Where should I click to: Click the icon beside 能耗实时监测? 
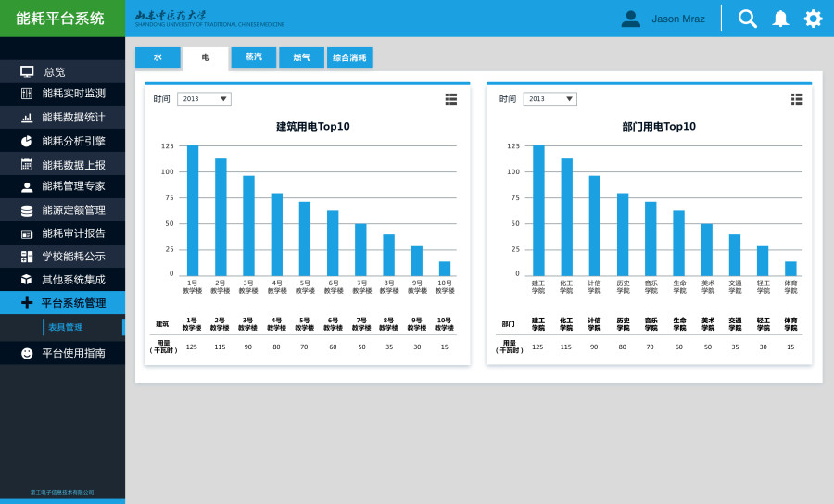coord(27,94)
